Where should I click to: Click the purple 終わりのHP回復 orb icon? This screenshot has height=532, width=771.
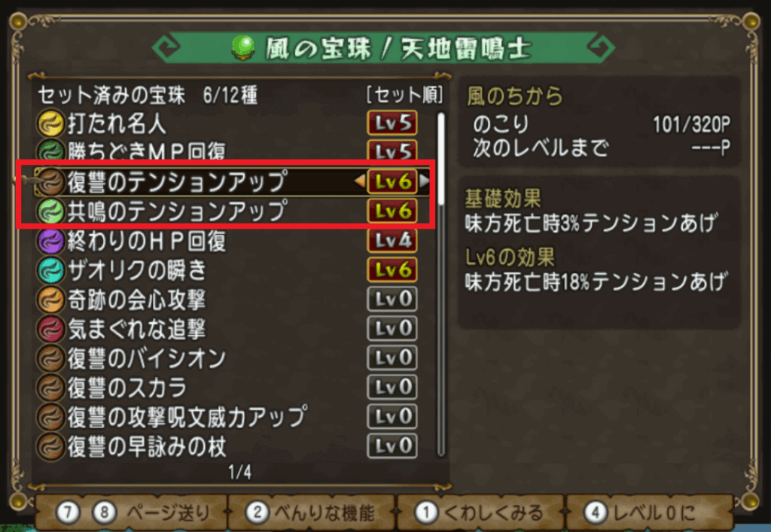coord(50,241)
